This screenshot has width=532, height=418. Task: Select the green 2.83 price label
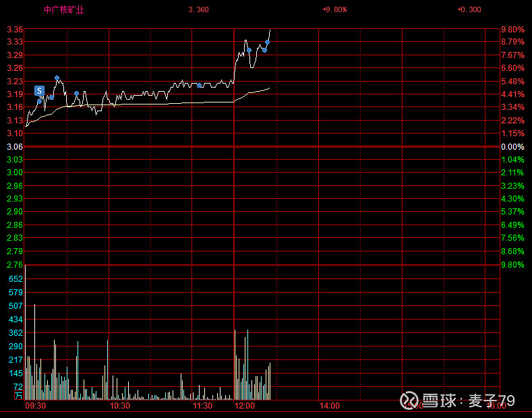pyautogui.click(x=15, y=238)
